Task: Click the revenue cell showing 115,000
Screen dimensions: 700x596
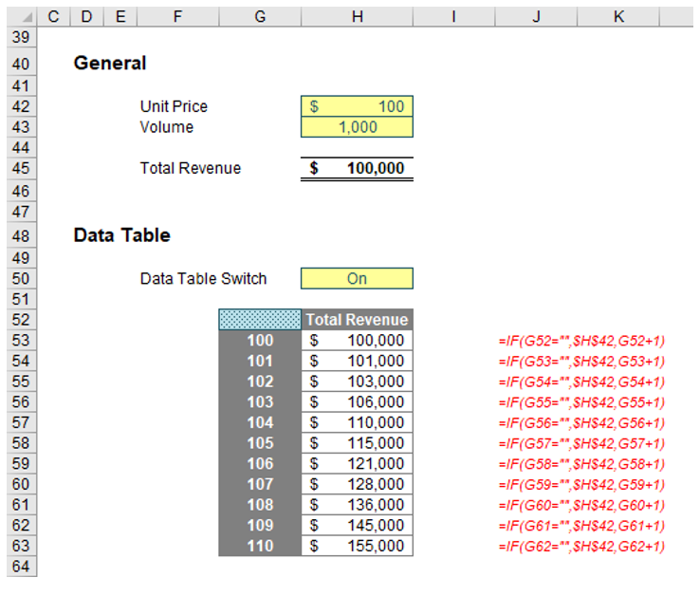Action: point(358,443)
